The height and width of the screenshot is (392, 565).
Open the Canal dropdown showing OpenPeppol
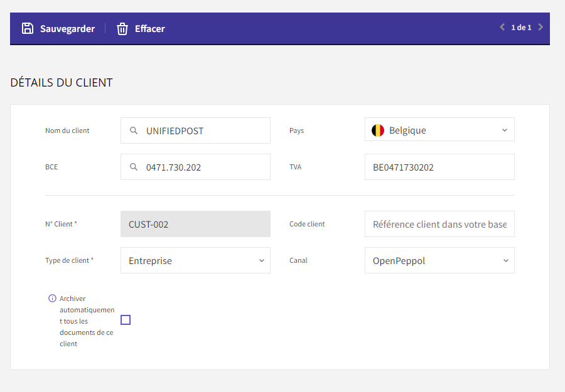pyautogui.click(x=439, y=260)
